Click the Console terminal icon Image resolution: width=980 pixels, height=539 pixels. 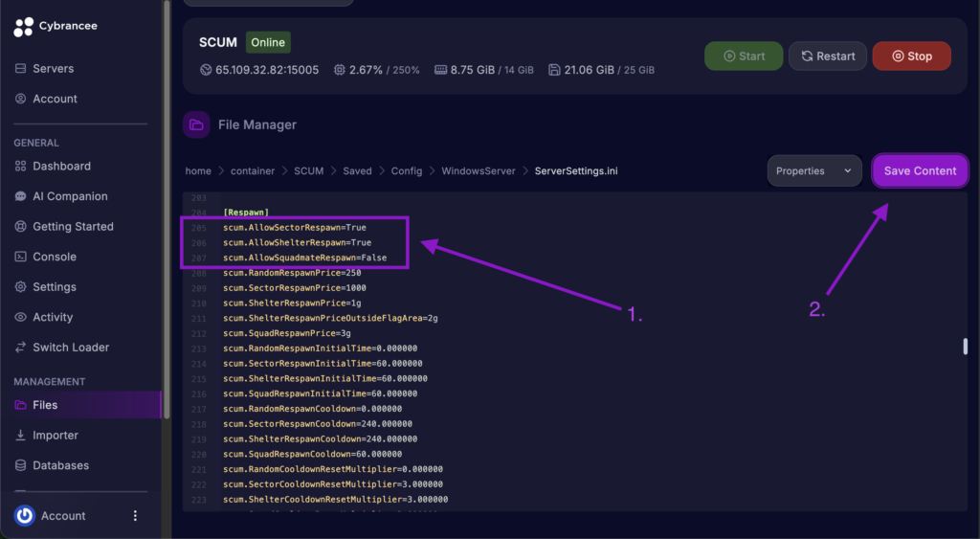pos(21,257)
